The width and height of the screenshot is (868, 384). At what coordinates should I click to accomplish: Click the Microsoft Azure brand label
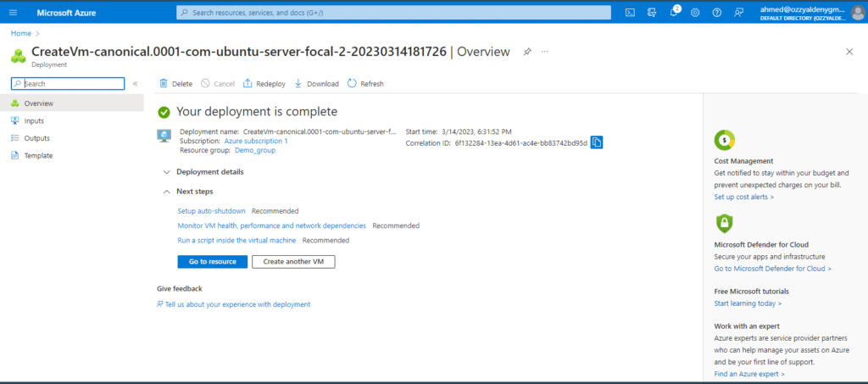click(66, 13)
